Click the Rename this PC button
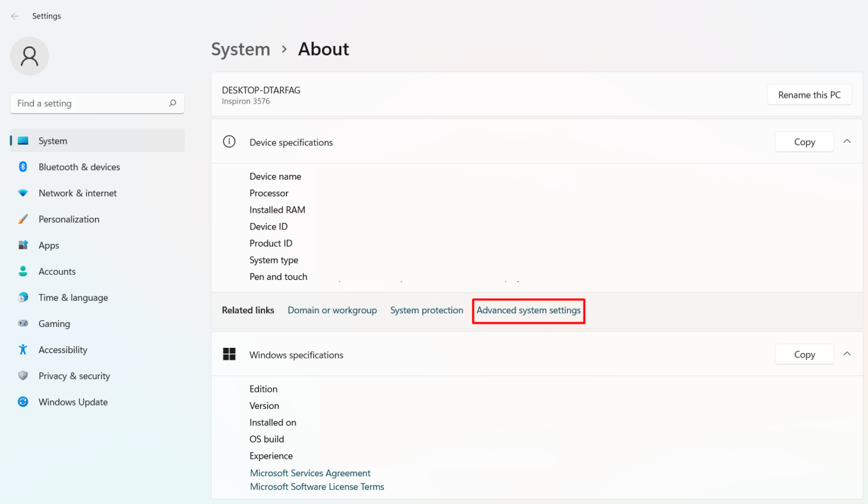Image resolution: width=868 pixels, height=504 pixels. pyautogui.click(x=809, y=94)
